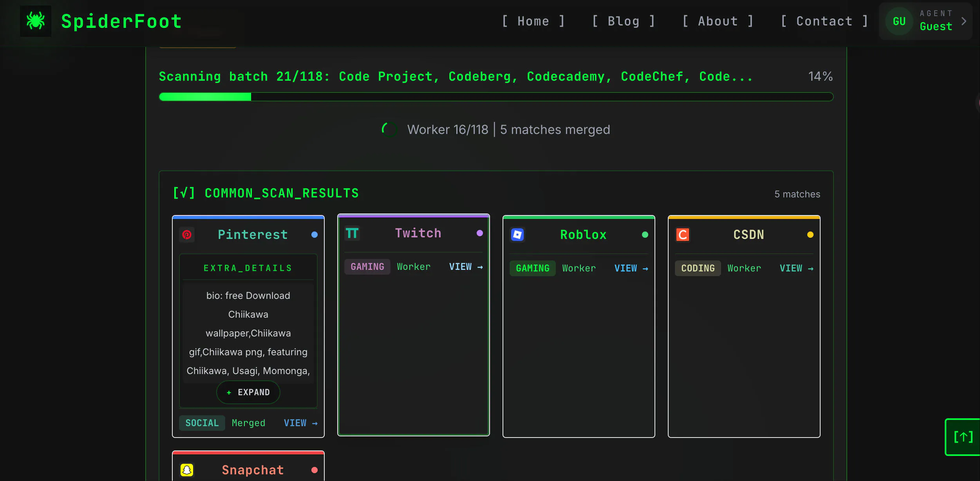Viewport: 980px width, 481px height.
Task: Click the GAMING tag on Twitch card
Action: [x=367, y=267]
